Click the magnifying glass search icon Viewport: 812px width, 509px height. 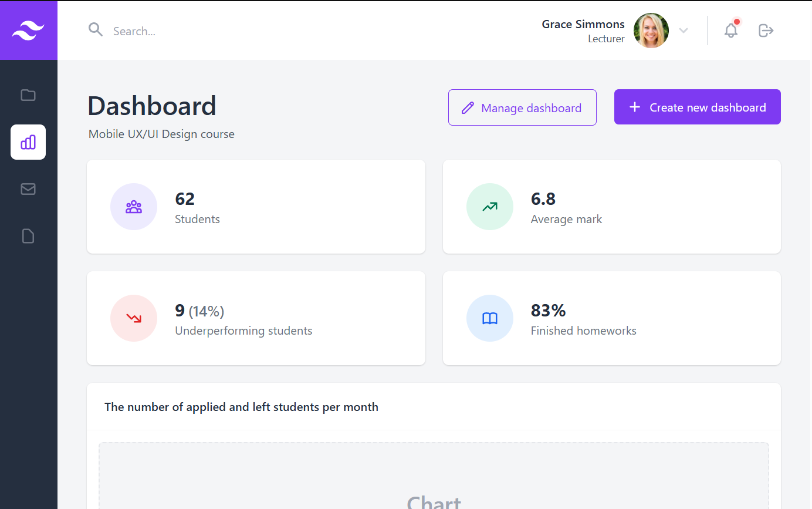[96, 30]
